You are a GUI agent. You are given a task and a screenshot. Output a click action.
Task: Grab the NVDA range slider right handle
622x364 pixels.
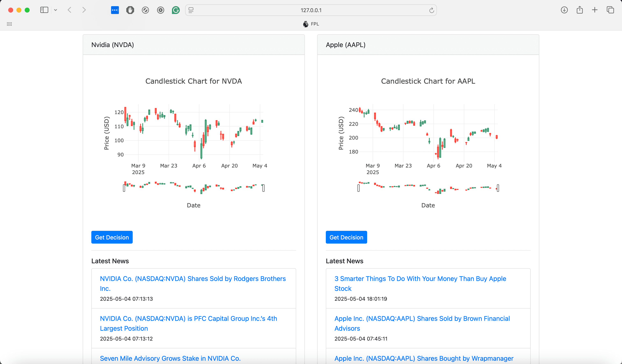coord(263,188)
